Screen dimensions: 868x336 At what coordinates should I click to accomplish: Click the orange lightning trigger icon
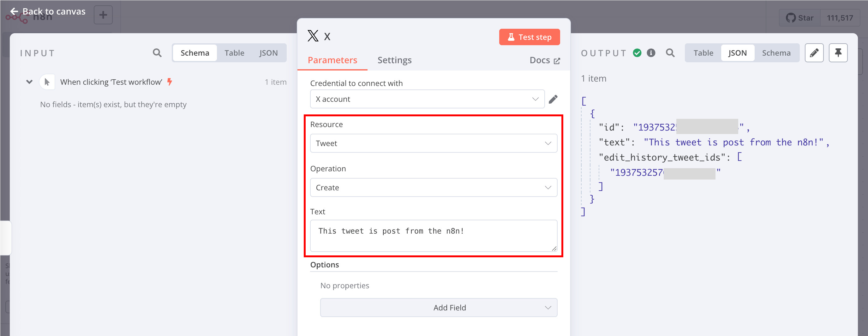[x=170, y=82]
